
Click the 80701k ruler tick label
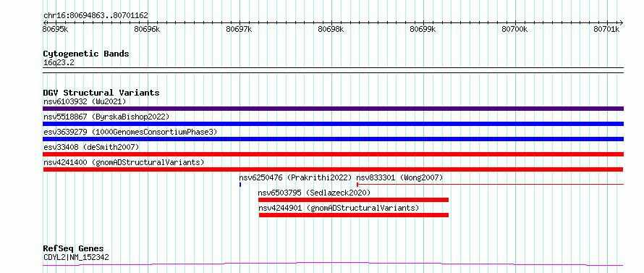coord(606,29)
